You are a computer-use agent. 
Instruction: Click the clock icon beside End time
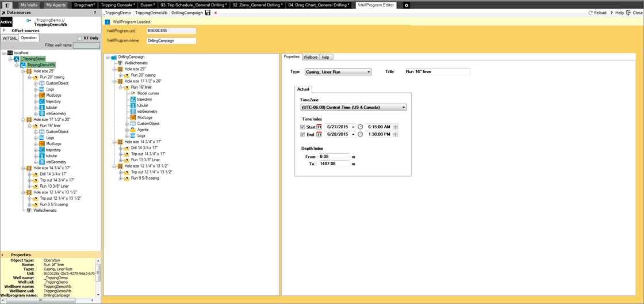coord(360,134)
